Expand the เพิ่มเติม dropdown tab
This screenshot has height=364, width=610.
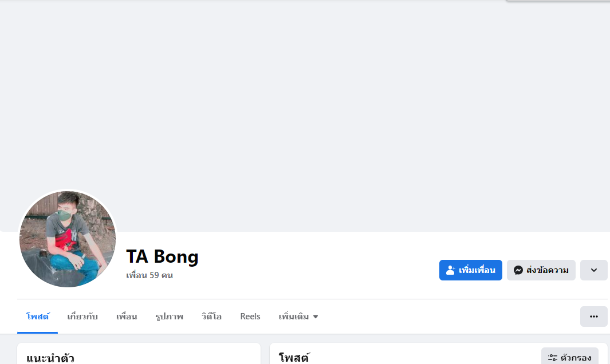[x=298, y=316]
